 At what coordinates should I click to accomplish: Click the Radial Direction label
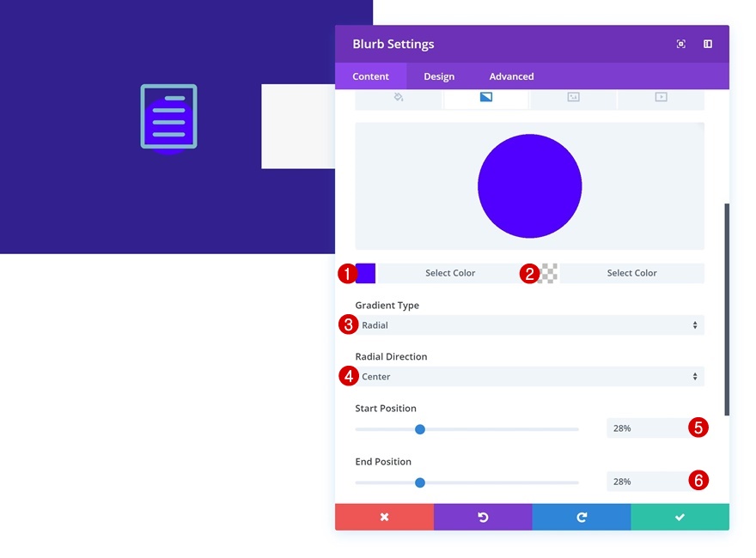[391, 356]
